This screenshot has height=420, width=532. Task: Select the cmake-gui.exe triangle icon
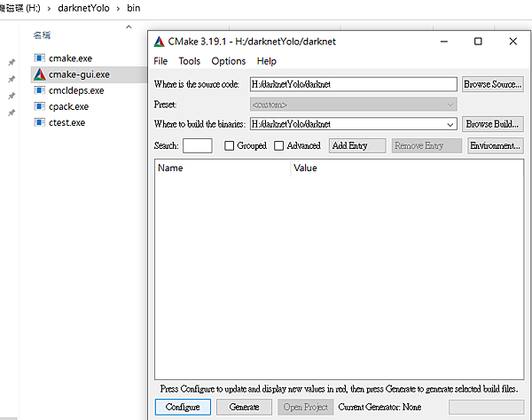(x=39, y=74)
